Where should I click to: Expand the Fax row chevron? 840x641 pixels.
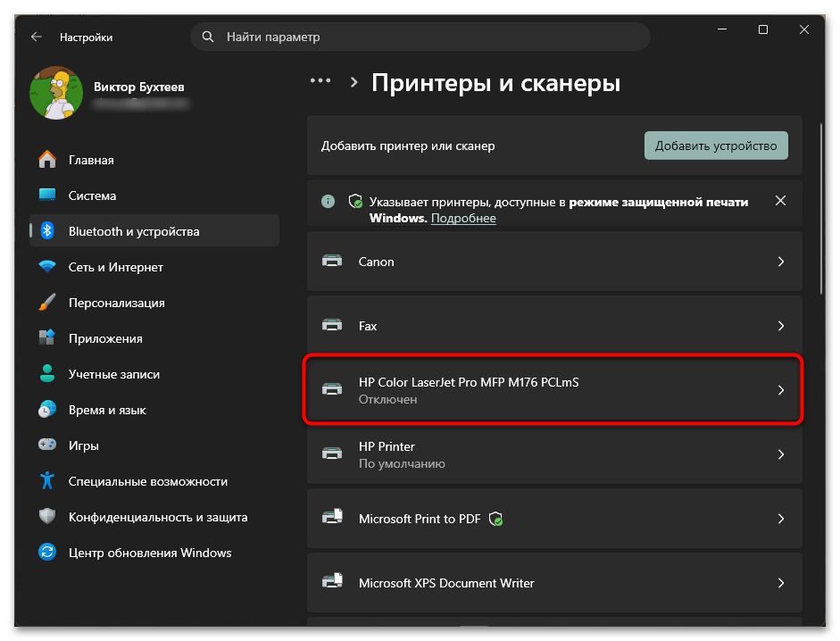point(781,326)
